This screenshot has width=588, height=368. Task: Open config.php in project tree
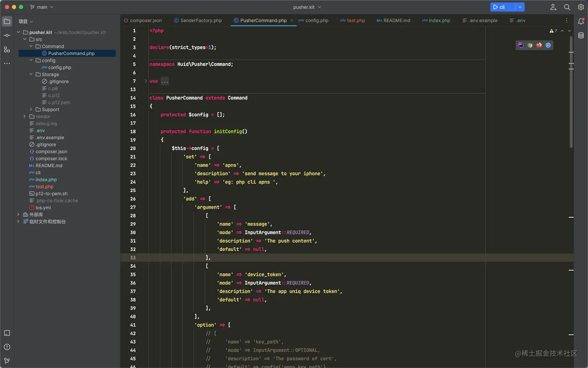(x=56, y=67)
